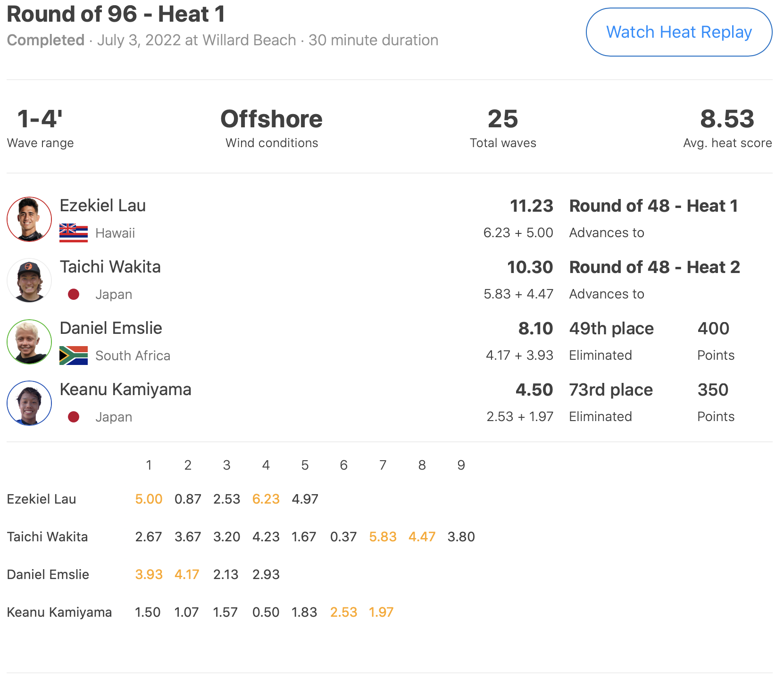This screenshot has width=784, height=679.
Task: Select the Keanu Kamiyama athlete name
Action: 125,389
